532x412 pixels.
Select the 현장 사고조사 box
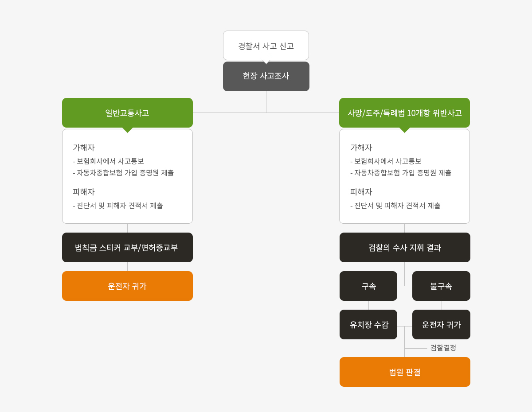tap(266, 76)
